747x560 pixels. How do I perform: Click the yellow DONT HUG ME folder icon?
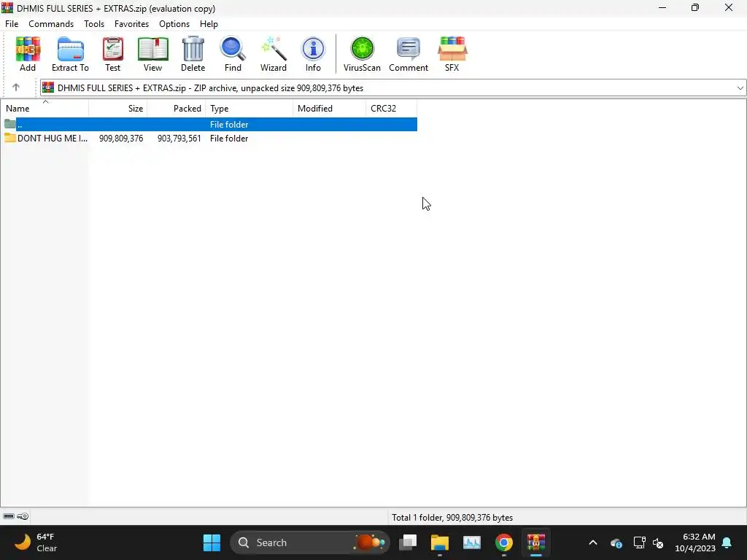point(10,138)
